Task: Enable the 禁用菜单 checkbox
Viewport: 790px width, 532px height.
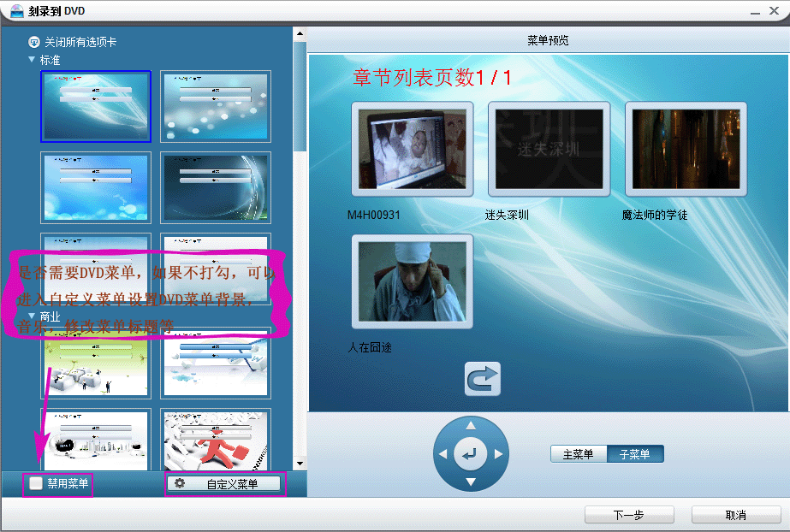Action: 36,484
